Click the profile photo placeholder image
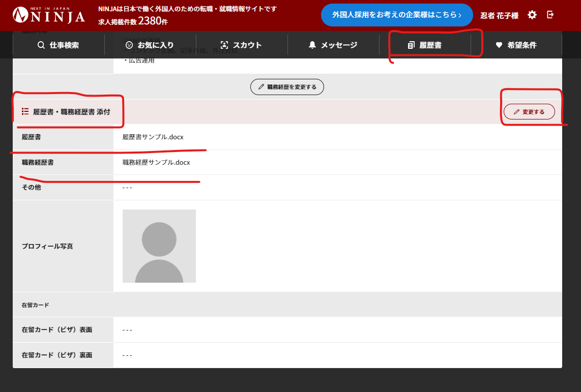Image resolution: width=581 pixels, height=392 pixels. (x=159, y=246)
